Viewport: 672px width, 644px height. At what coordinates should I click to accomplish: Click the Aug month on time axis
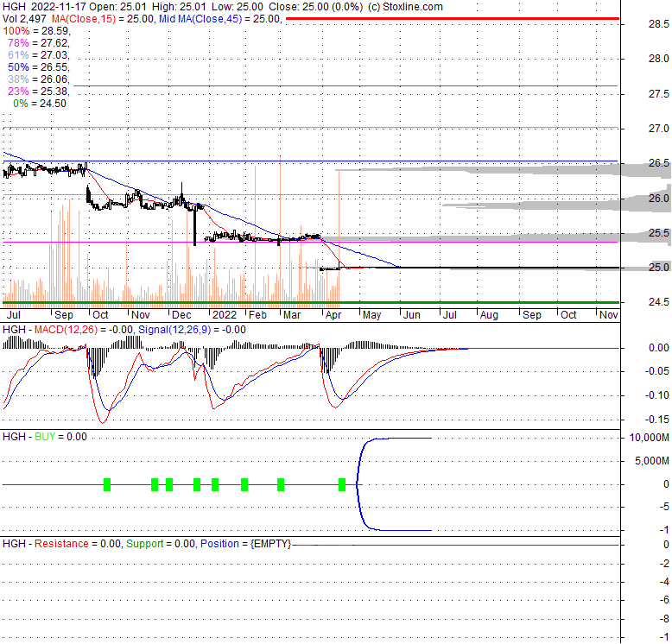489,315
